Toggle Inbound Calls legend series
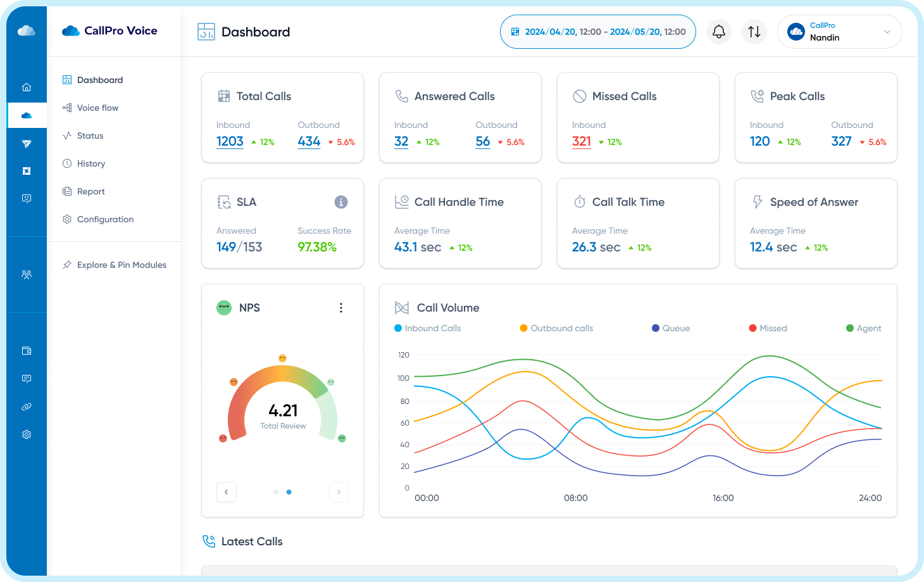The width and height of the screenshot is (924, 582). click(428, 328)
